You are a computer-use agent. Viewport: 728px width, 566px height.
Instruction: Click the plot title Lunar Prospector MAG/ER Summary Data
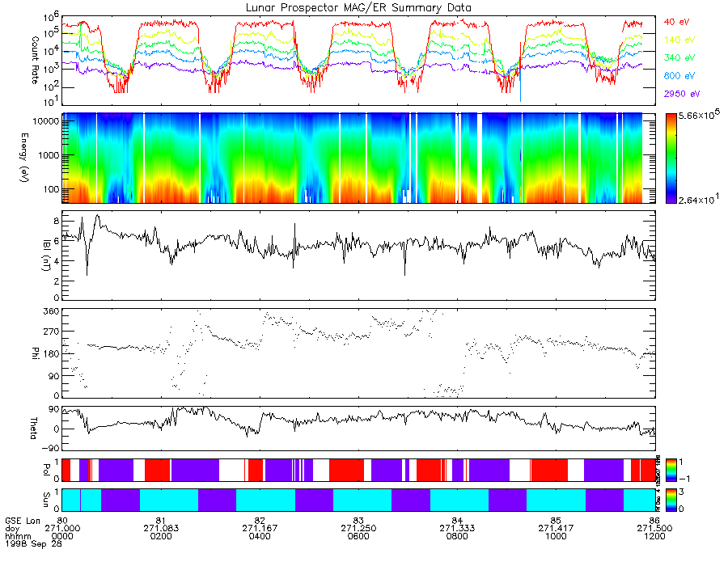click(x=358, y=8)
